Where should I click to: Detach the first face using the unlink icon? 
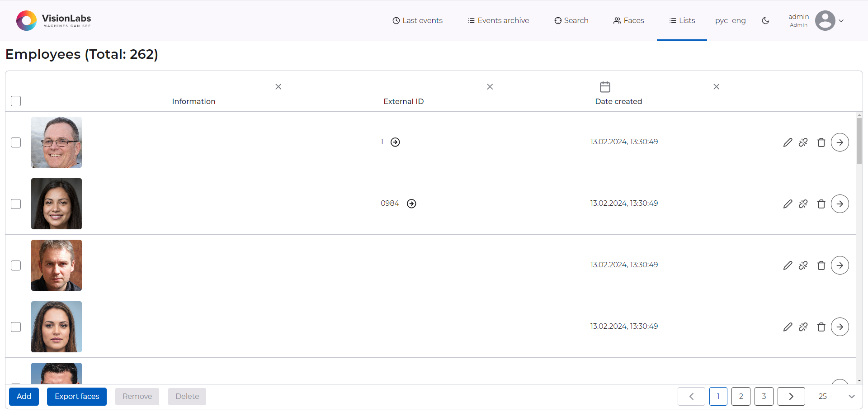pyautogui.click(x=804, y=142)
